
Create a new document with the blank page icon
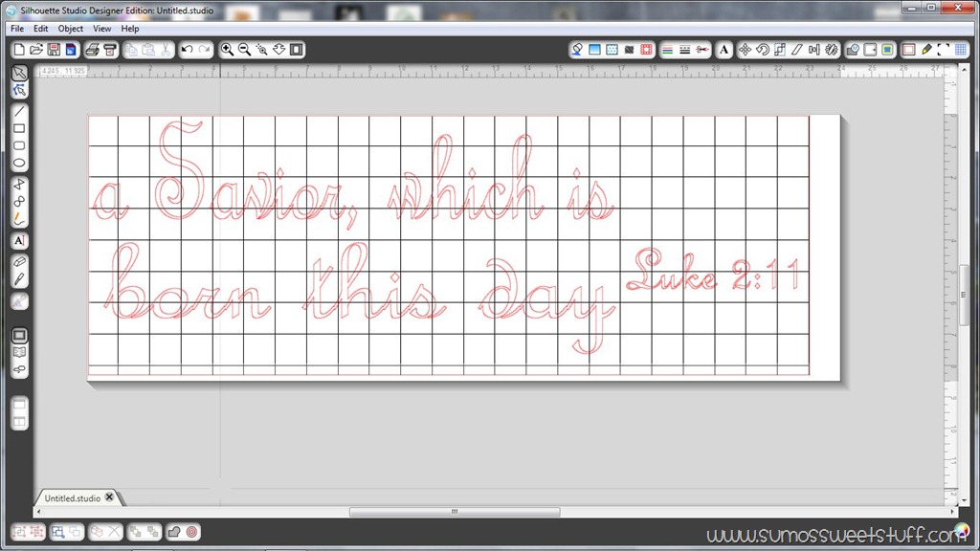(x=19, y=50)
